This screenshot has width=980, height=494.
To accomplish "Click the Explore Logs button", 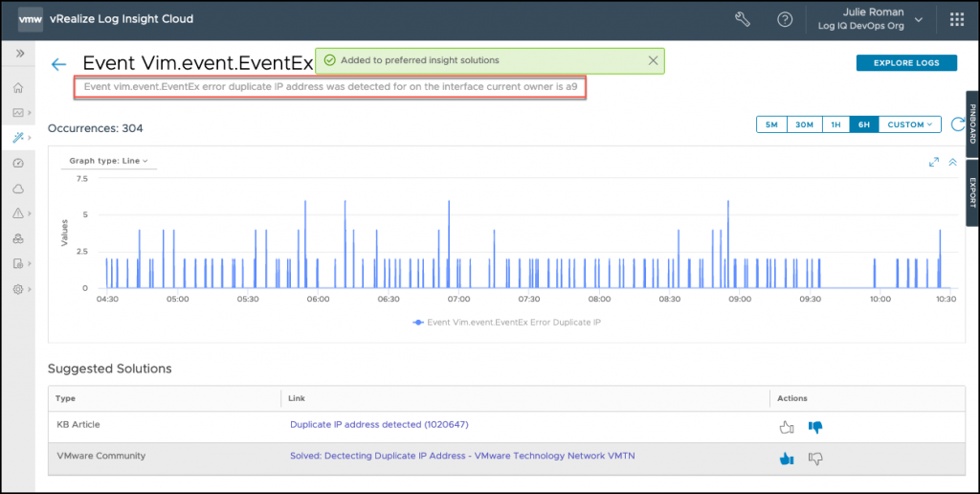I will 905,63.
